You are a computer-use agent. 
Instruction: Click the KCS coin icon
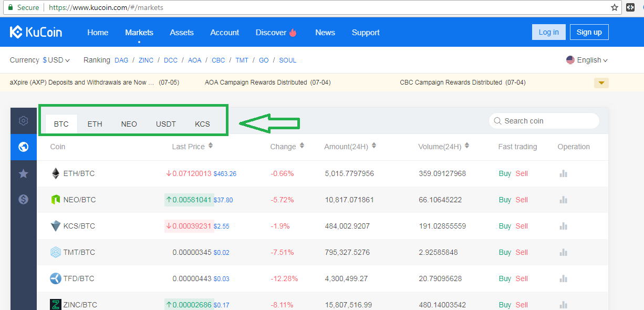(x=55, y=226)
